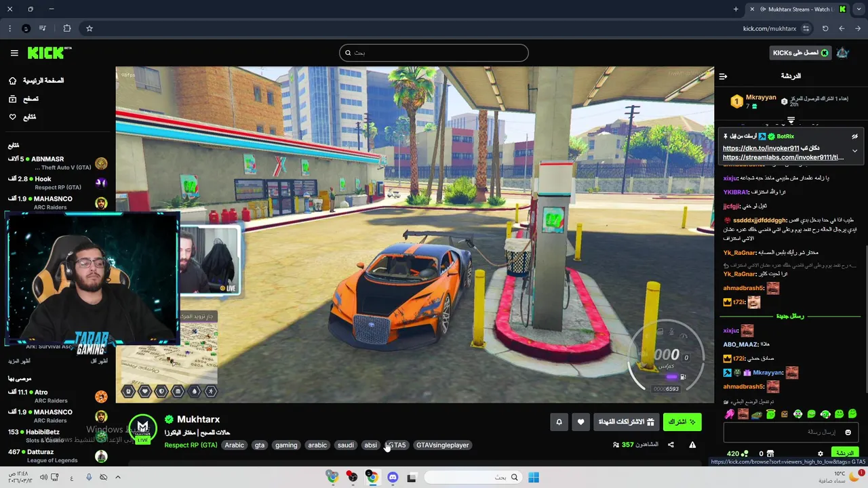The height and width of the screenshot is (488, 868).
Task: Show fewer followed channels (أظهر أقل)
Action: [x=99, y=361]
